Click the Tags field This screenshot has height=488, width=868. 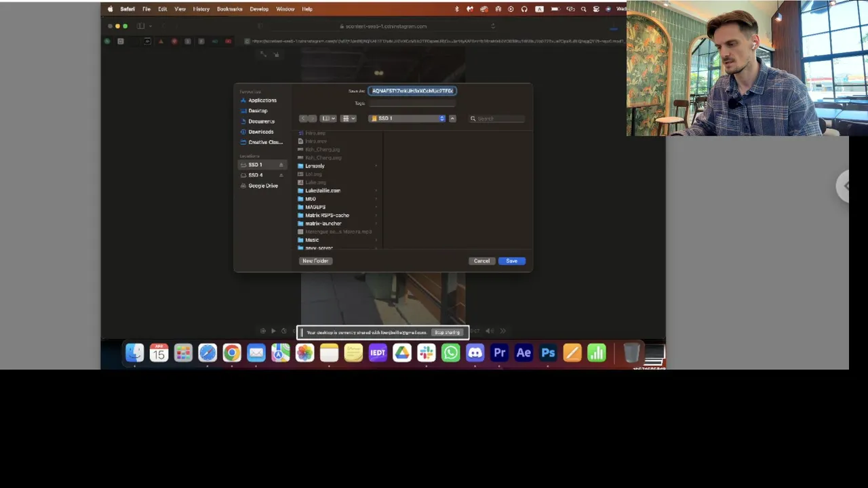pos(412,103)
